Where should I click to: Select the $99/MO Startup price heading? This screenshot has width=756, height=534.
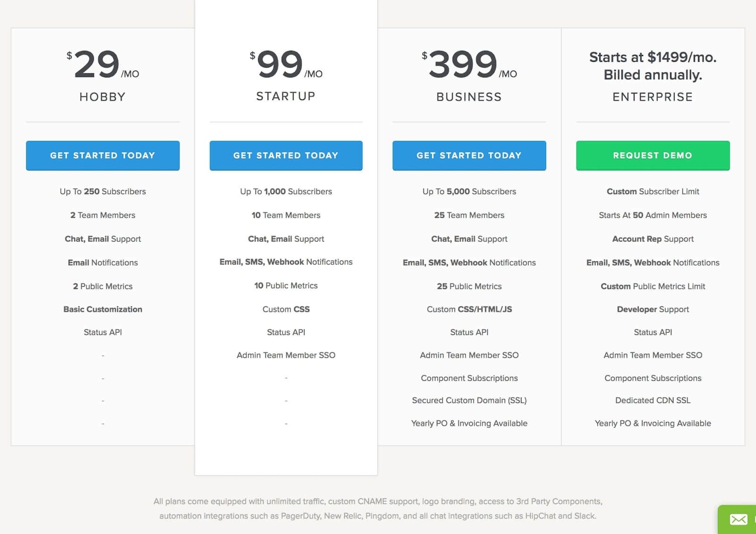coord(286,64)
